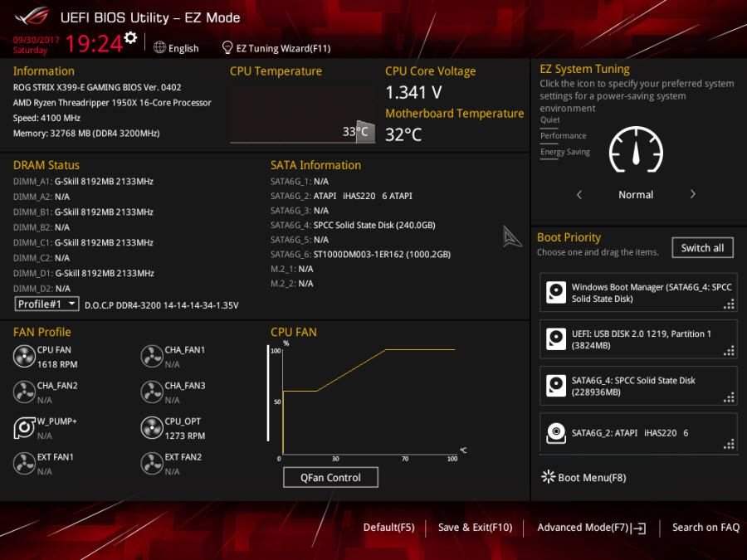
Task: Click the SATA6G_4 SPCC Solid State Disk entry
Action: coord(353,225)
